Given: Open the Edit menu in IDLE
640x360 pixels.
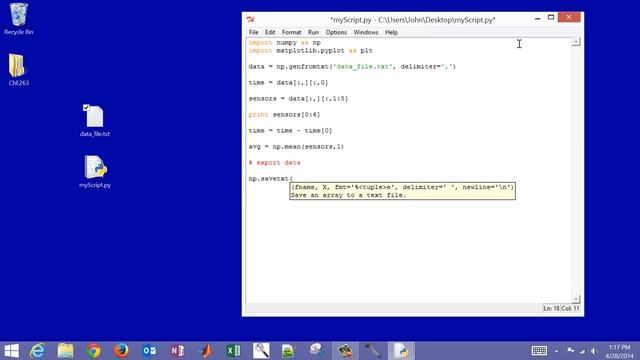Looking at the screenshot, I should pyautogui.click(x=270, y=32).
